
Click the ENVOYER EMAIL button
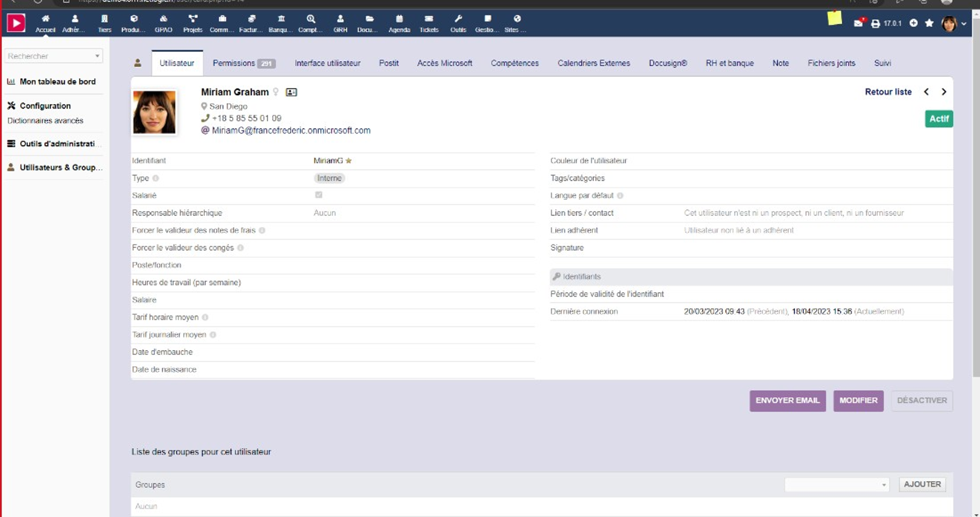click(787, 401)
